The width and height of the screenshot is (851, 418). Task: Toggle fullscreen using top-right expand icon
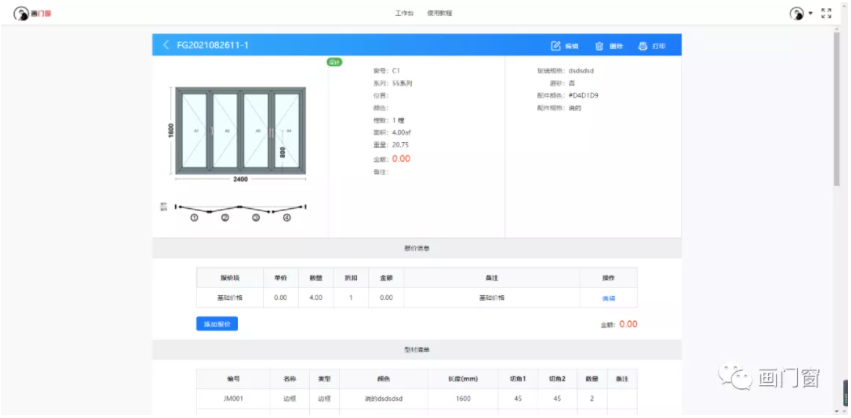click(x=826, y=14)
